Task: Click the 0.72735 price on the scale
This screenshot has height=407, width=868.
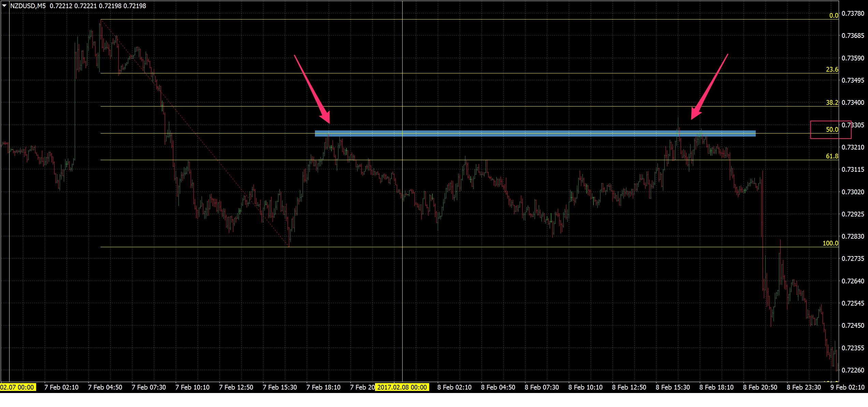Action: coord(853,258)
